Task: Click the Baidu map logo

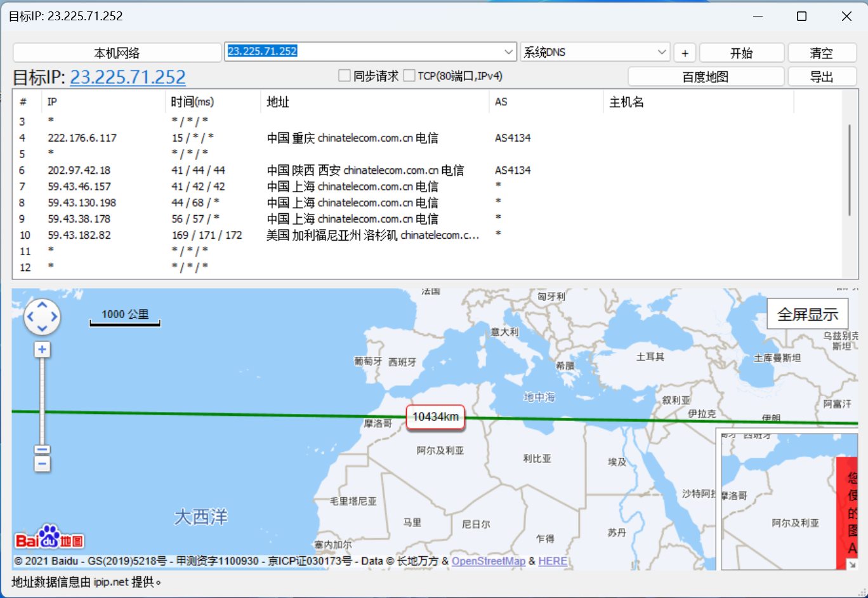Action: click(x=49, y=538)
